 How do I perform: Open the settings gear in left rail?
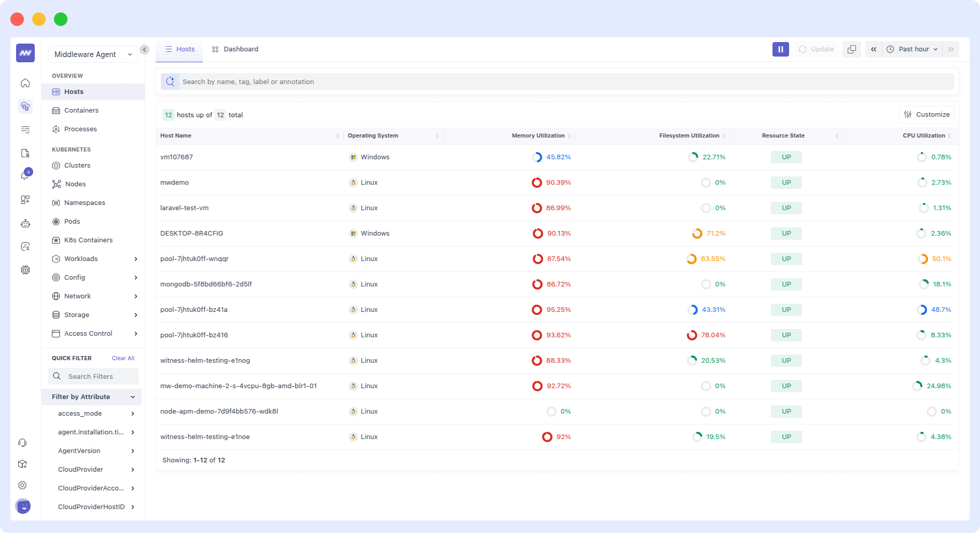(x=22, y=485)
